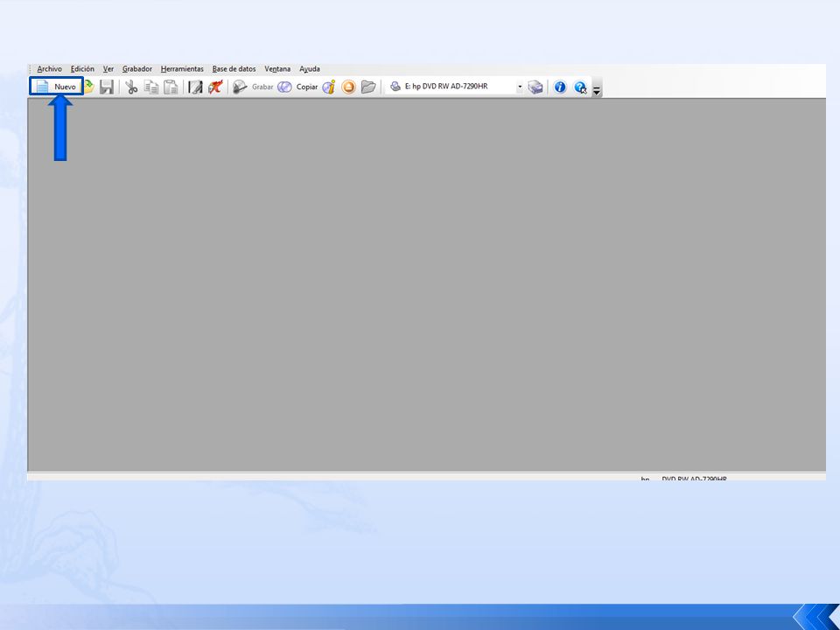
Task: Open the Grabador menu
Action: pos(137,69)
